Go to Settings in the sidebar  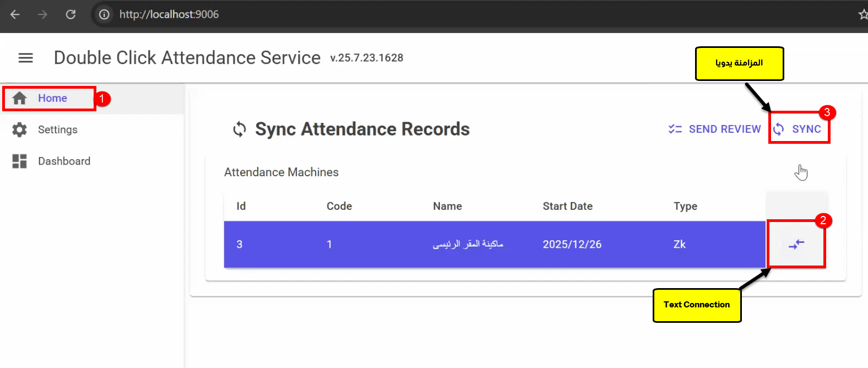coord(57,130)
